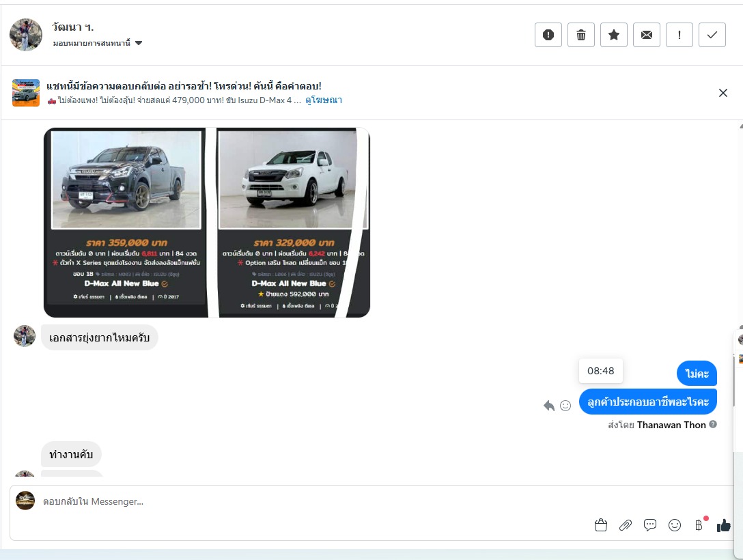The width and height of the screenshot is (743, 560).
Task: Open the ดูโฆษณา link
Action: [x=324, y=100]
